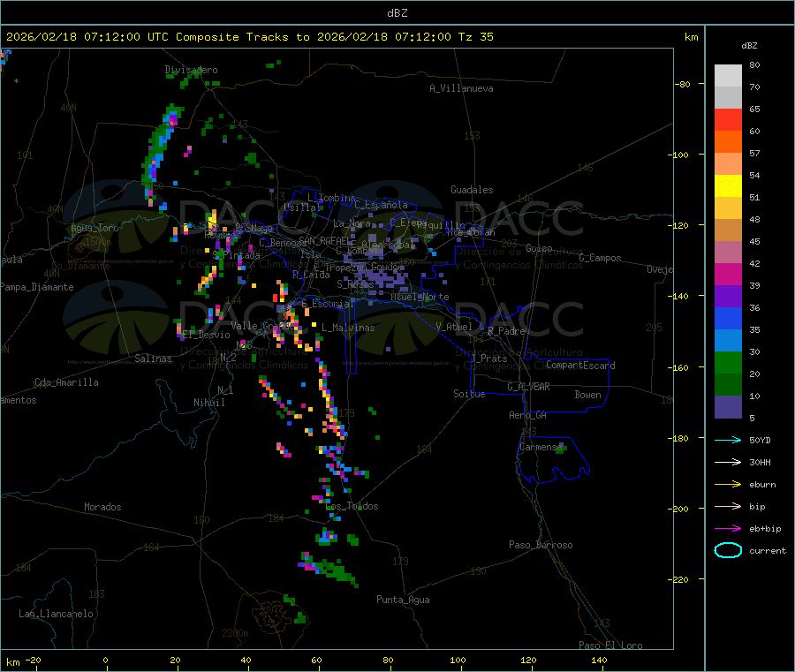Click the 2200m elevation contour label
The image size is (795, 672).
pos(235,633)
